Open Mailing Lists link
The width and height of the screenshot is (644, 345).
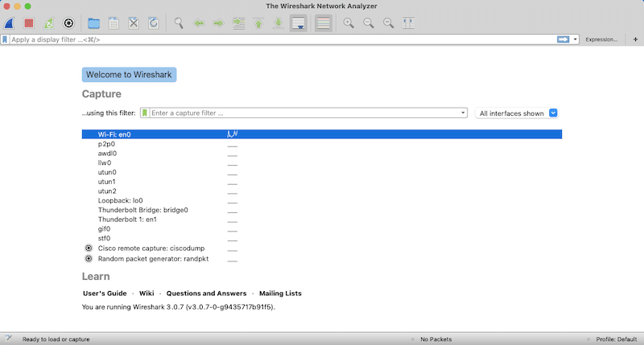coord(280,294)
